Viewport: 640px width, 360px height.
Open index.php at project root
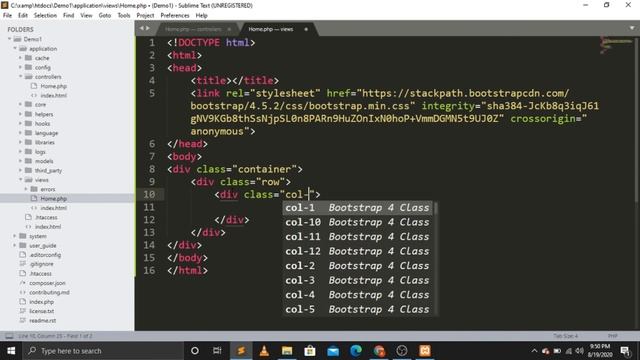pos(41,302)
